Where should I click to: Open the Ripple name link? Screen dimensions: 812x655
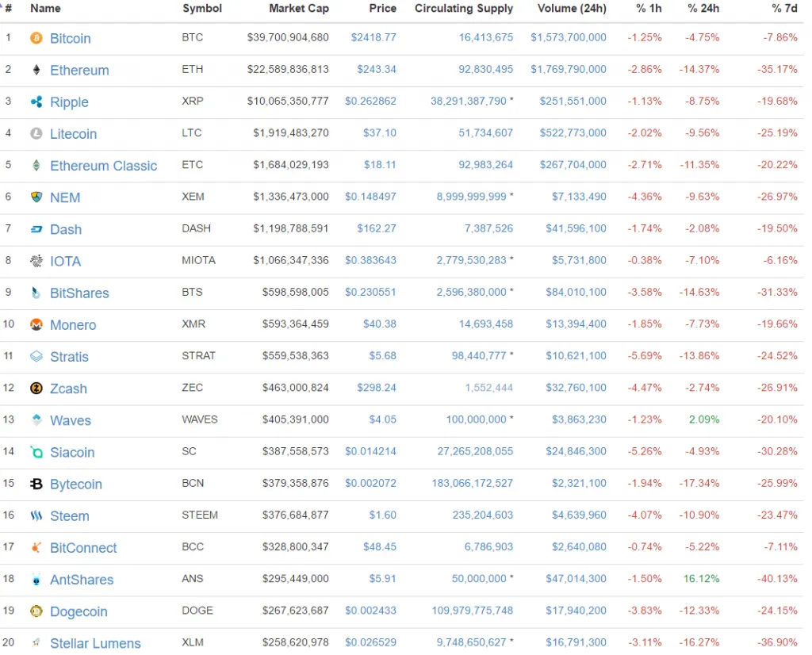(70, 102)
